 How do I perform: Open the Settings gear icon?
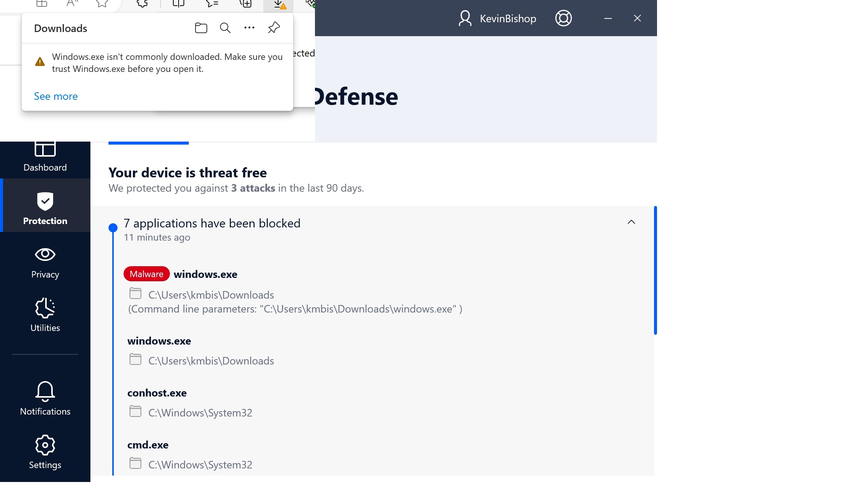45,452
